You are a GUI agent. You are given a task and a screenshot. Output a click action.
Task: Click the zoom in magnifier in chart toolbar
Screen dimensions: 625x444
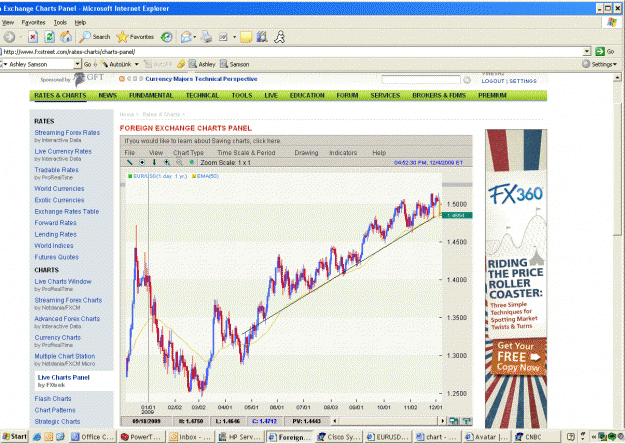(x=167, y=162)
